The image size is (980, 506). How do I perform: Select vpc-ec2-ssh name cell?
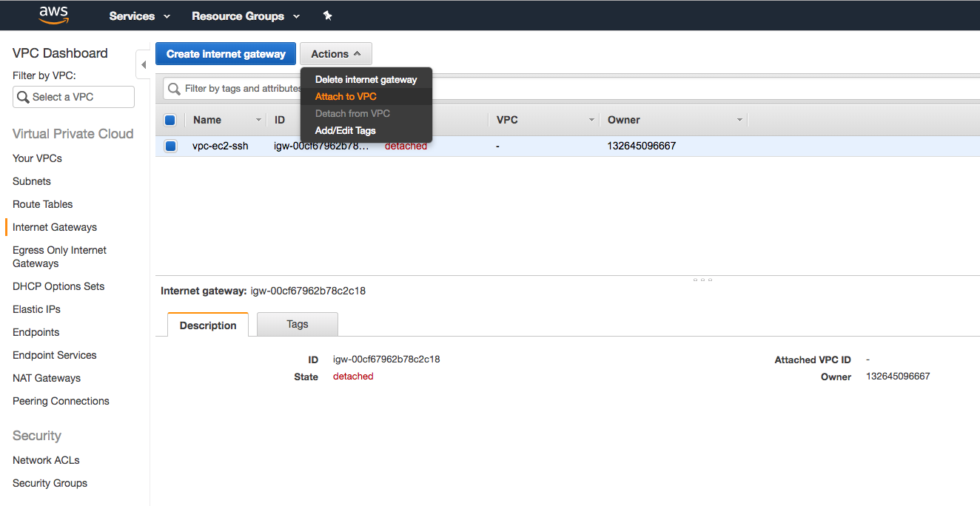[x=221, y=146]
